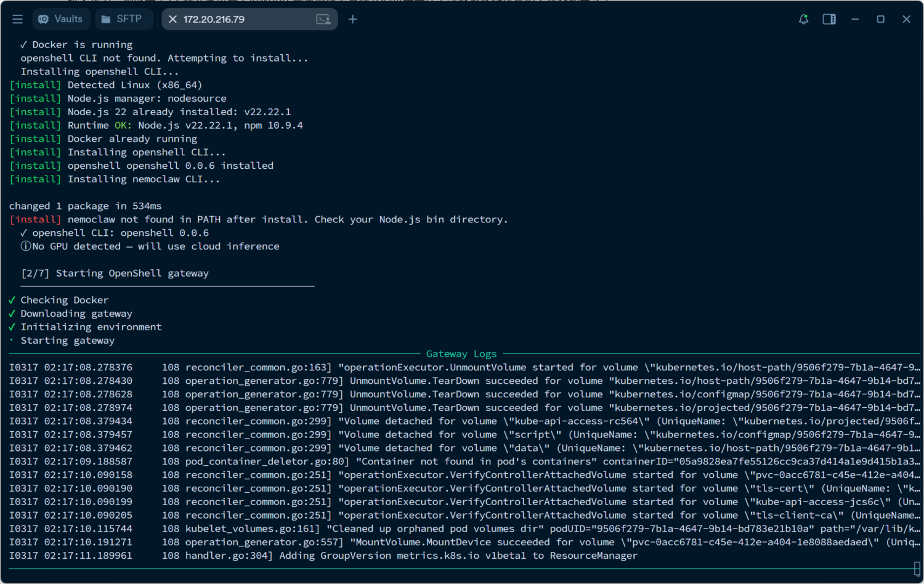The width and height of the screenshot is (924, 584).
Task: Open the hamburger main menu
Action: pyautogui.click(x=17, y=19)
